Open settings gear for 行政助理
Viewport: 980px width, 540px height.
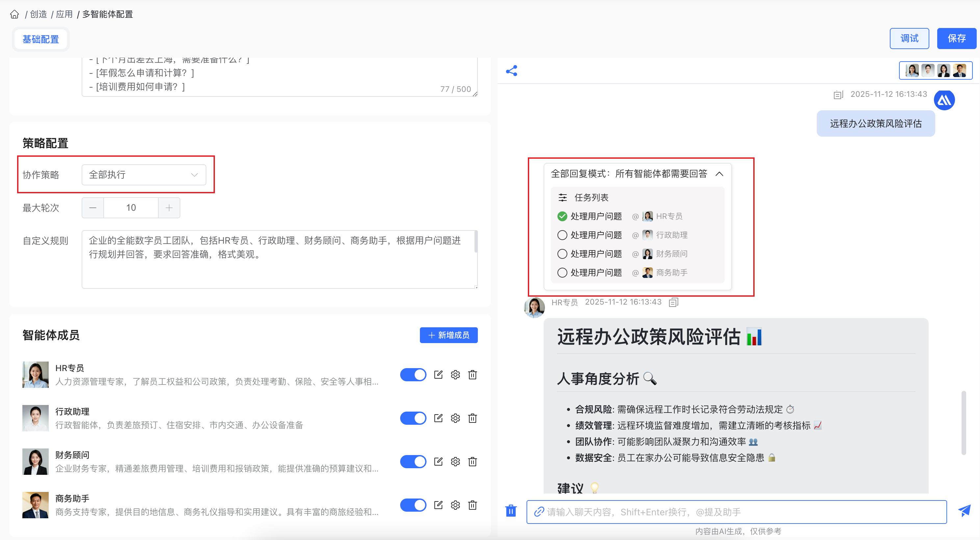(x=455, y=418)
